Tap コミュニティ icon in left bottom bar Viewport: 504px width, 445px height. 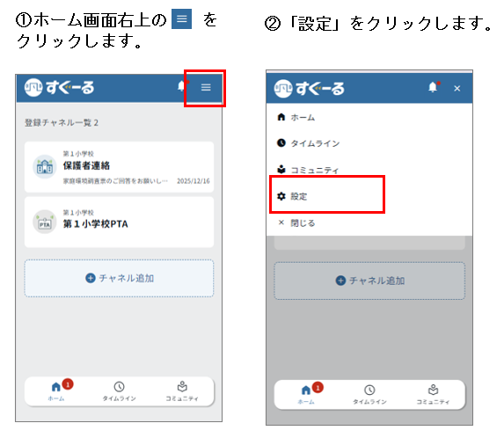(x=182, y=387)
